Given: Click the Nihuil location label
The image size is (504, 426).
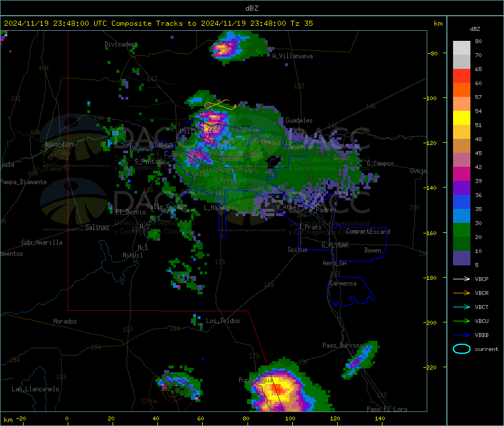Looking at the screenshot, I should (132, 255).
